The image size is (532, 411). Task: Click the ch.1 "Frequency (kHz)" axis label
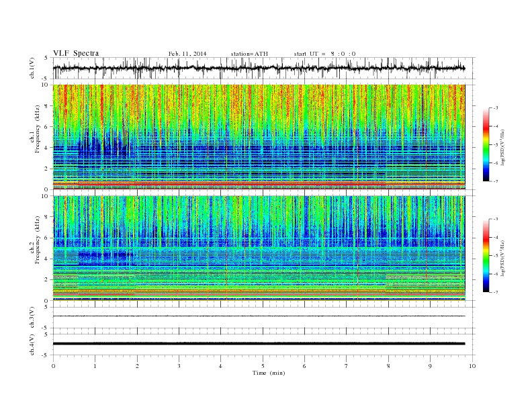click(38, 129)
